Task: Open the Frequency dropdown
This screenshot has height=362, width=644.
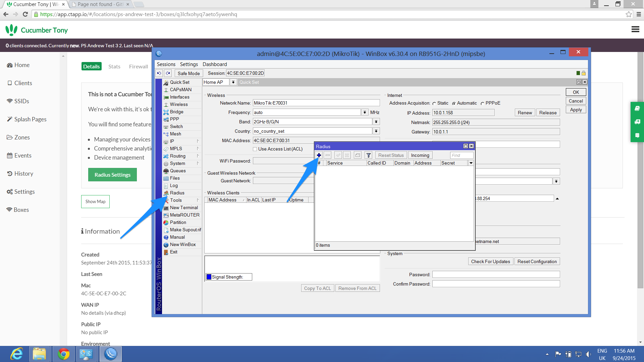Action: click(365, 112)
